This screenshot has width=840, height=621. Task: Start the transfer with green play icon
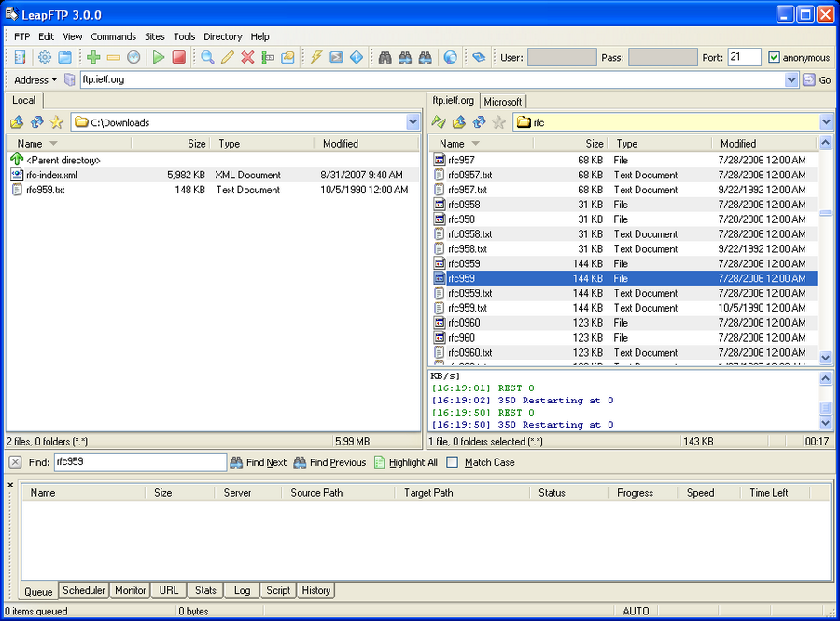coord(157,57)
